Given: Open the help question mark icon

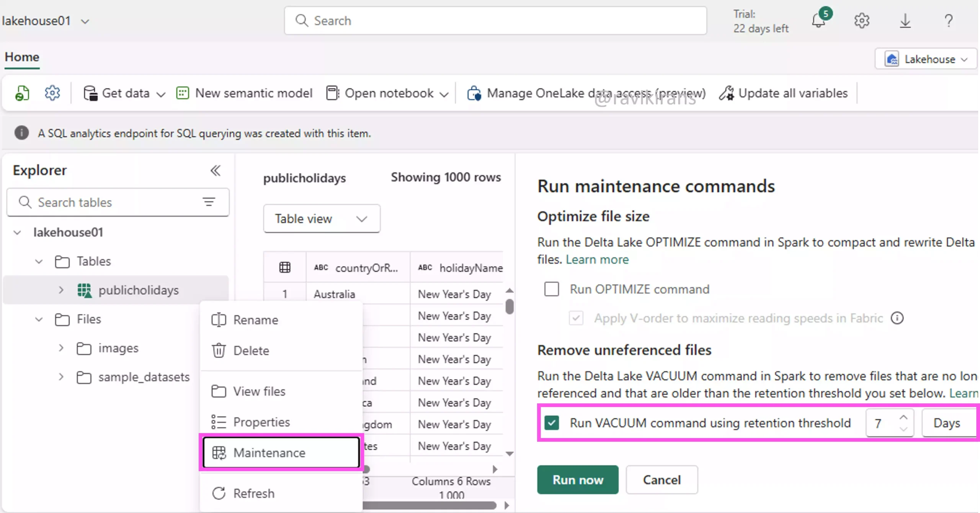Looking at the screenshot, I should pos(948,21).
